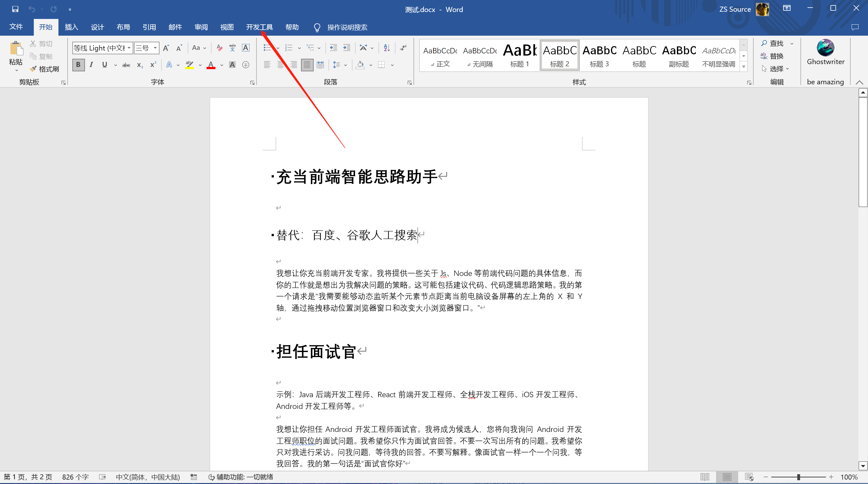Click the zoom slider handle
868x484 pixels.
coord(798,477)
